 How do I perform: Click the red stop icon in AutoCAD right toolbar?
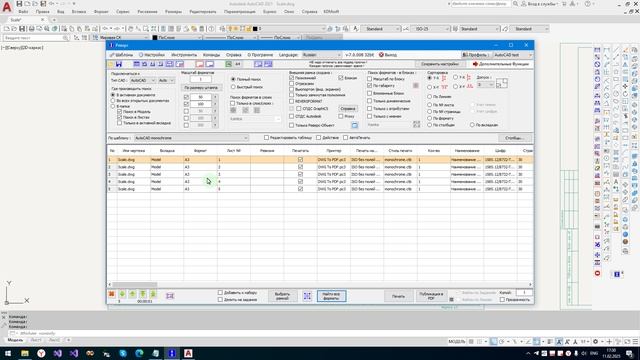point(598,273)
